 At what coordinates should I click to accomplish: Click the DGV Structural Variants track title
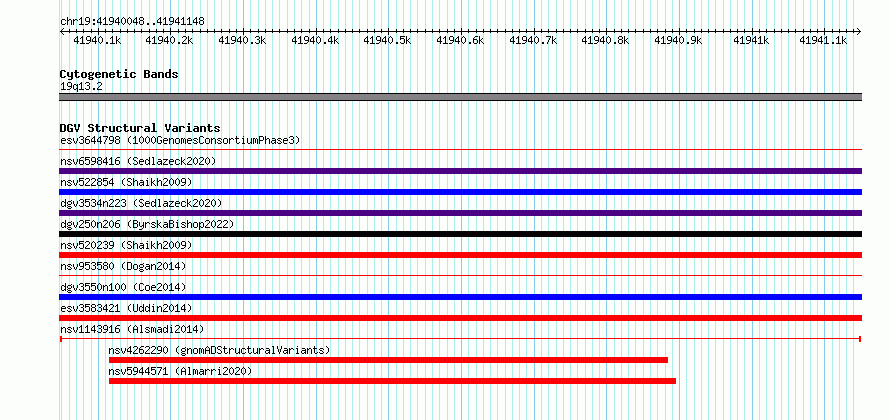click(140, 128)
